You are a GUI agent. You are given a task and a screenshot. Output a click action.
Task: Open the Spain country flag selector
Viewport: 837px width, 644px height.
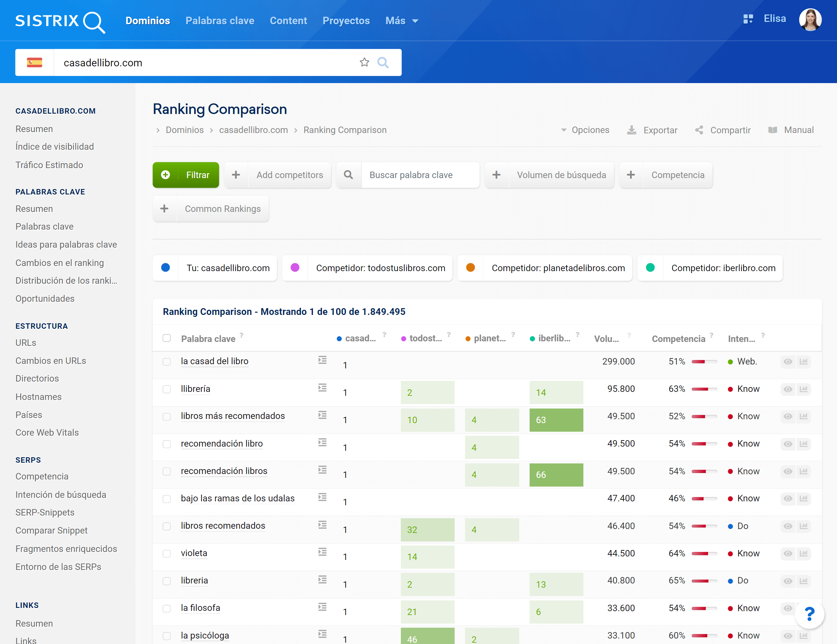tap(34, 62)
